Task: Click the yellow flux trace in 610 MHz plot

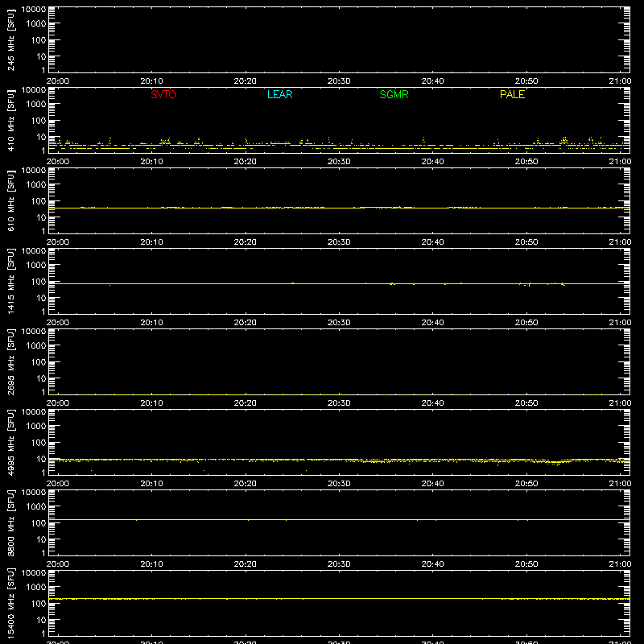Action: [x=339, y=208]
